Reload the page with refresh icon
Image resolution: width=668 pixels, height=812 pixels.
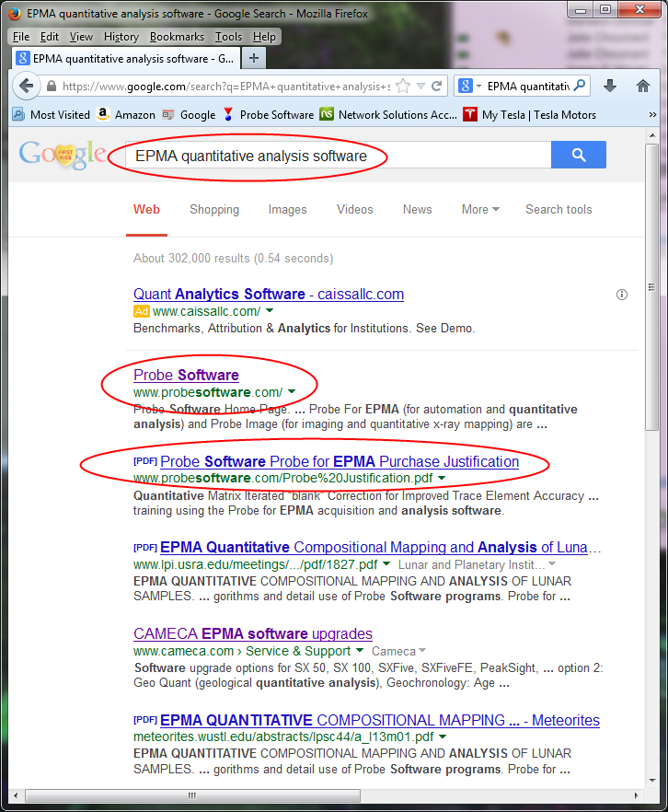pos(438,87)
